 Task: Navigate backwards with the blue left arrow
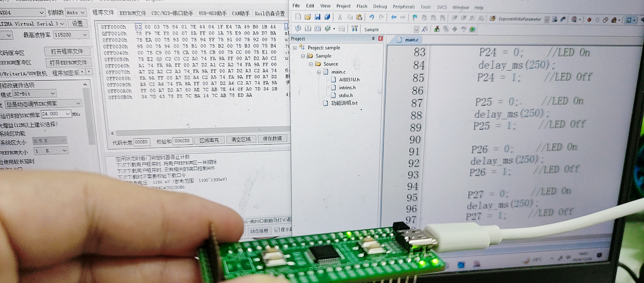(x=393, y=18)
